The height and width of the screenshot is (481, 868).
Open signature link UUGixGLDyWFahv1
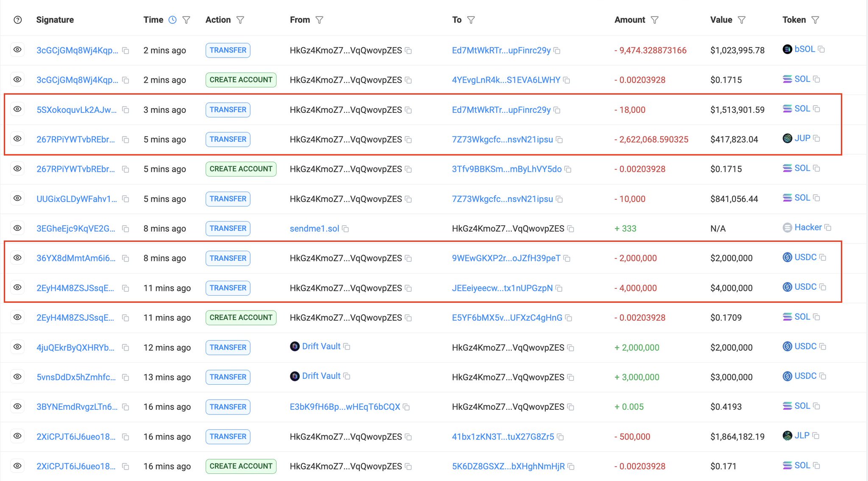point(77,199)
